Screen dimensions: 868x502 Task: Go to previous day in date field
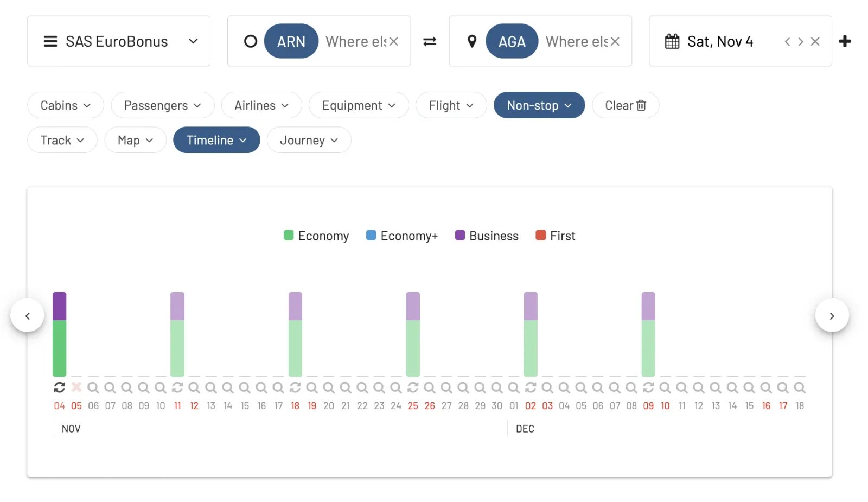click(787, 41)
